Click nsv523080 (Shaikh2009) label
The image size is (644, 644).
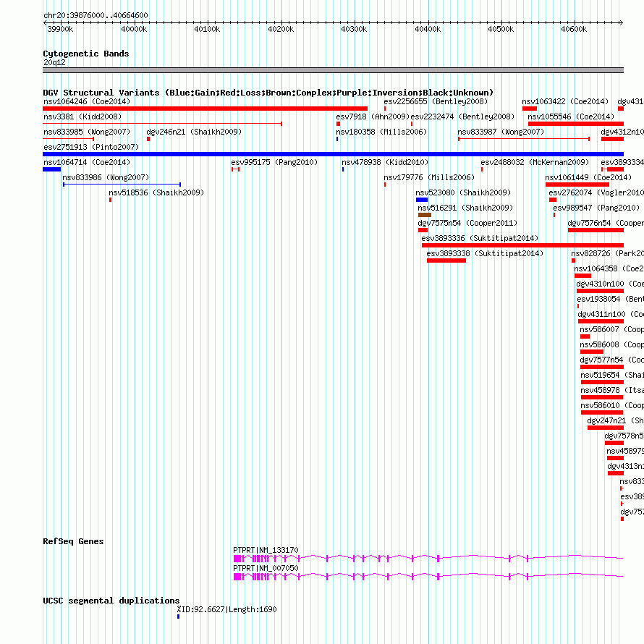463,192
